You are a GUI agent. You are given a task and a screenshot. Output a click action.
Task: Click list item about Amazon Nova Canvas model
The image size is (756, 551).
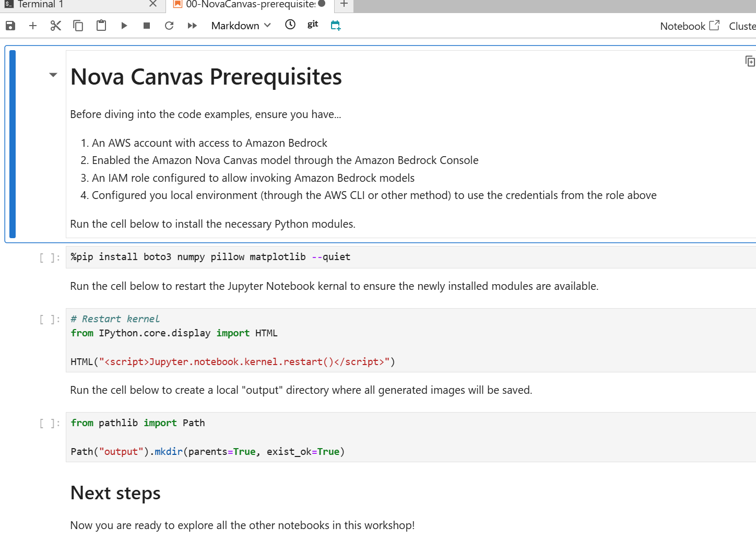coord(285,160)
